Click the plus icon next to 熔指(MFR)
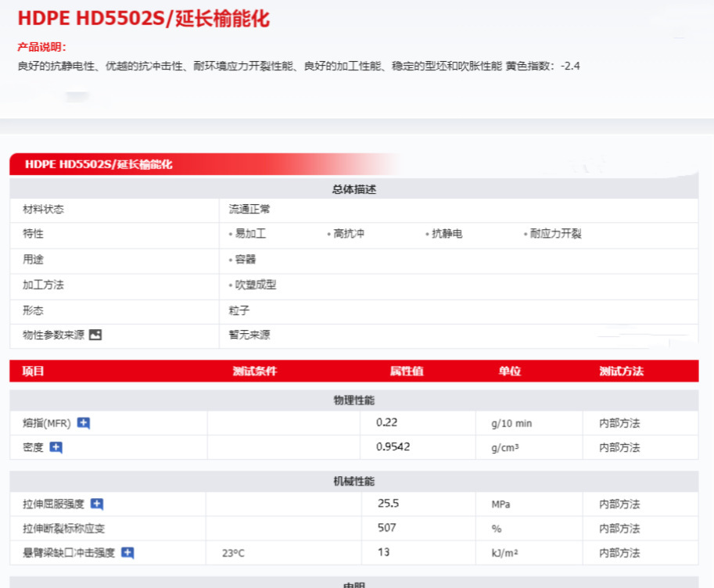 tap(84, 423)
